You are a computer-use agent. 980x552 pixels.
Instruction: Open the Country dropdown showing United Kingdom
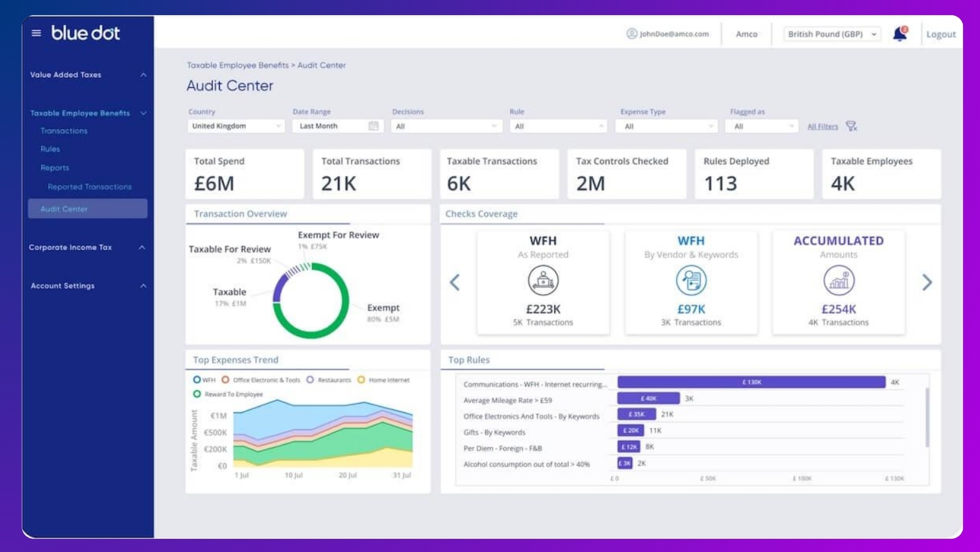click(x=236, y=126)
